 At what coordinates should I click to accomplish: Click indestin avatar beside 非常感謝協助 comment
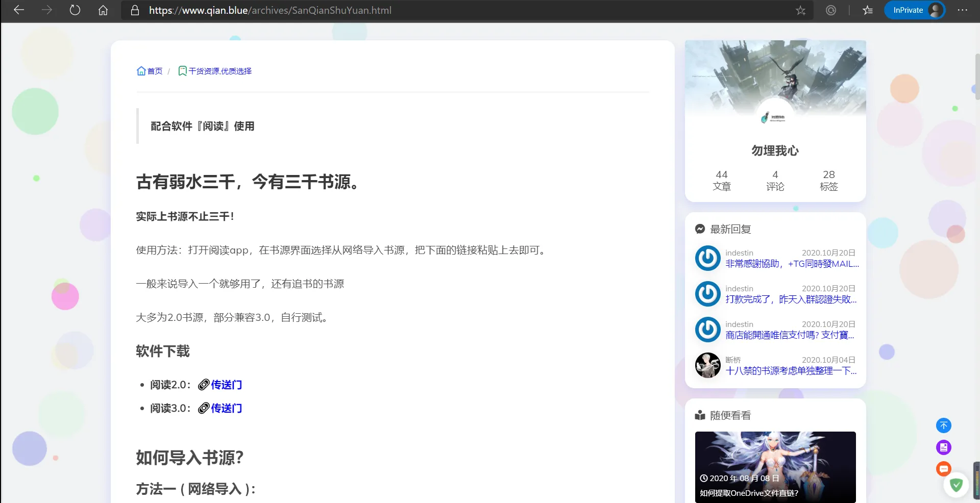pyautogui.click(x=708, y=258)
